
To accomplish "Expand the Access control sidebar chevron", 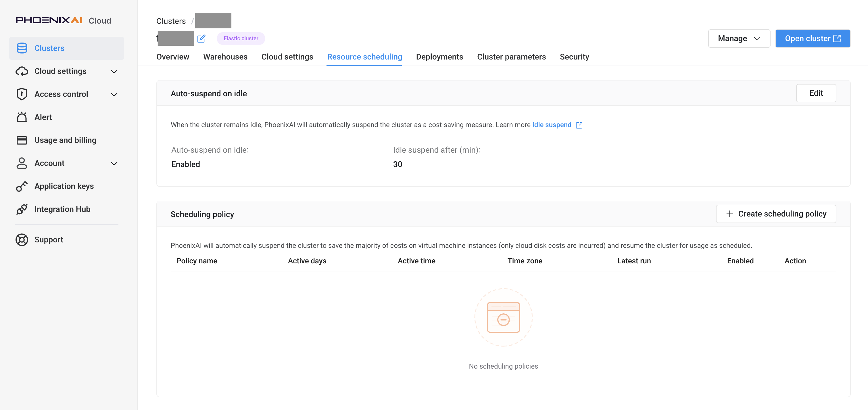I will [x=114, y=94].
